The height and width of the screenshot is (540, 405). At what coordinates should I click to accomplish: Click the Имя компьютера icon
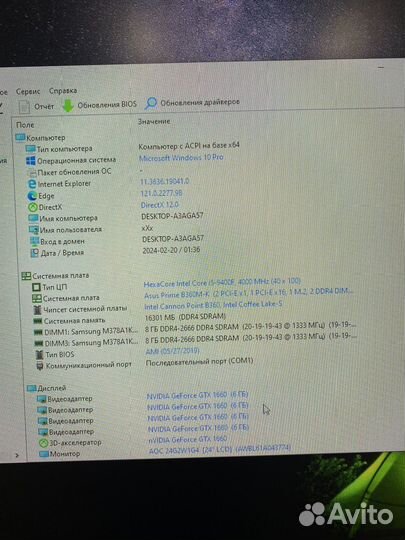pos(33,219)
